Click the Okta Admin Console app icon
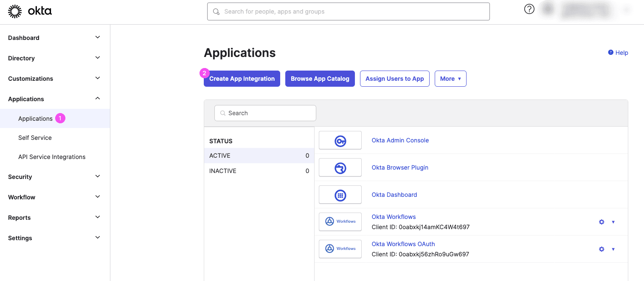644x281 pixels. point(340,140)
